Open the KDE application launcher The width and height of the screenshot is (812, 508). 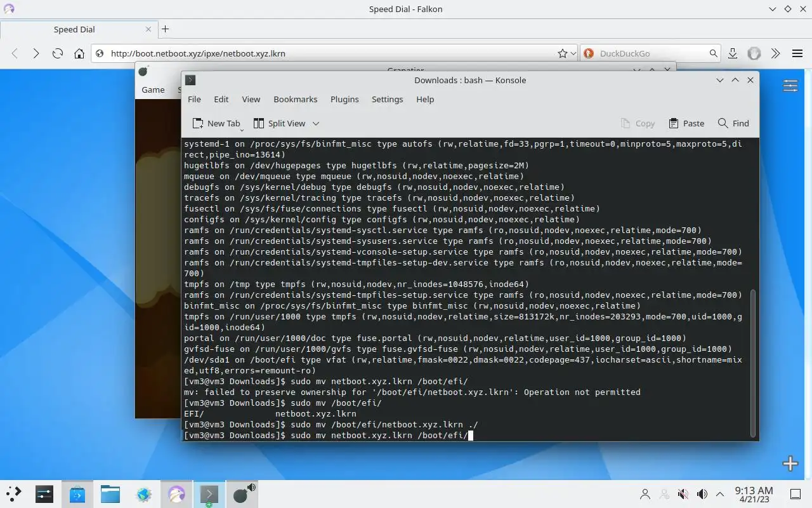tap(14, 493)
